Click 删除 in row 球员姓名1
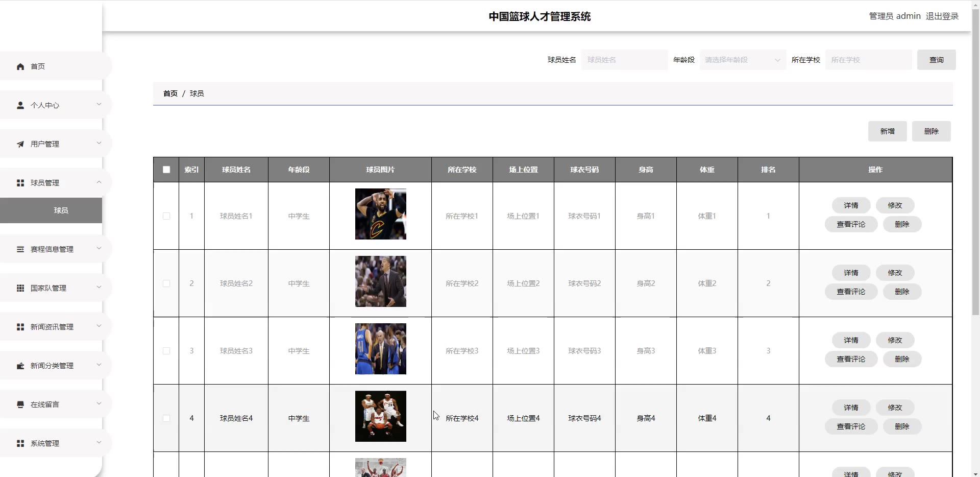 click(x=902, y=224)
